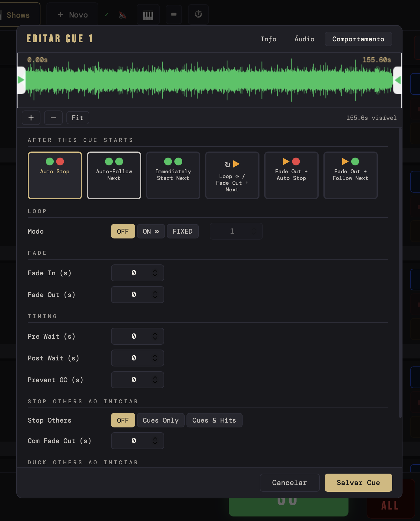
Task: Click the Pre Wait (s) value field
Action: pyautogui.click(x=138, y=336)
